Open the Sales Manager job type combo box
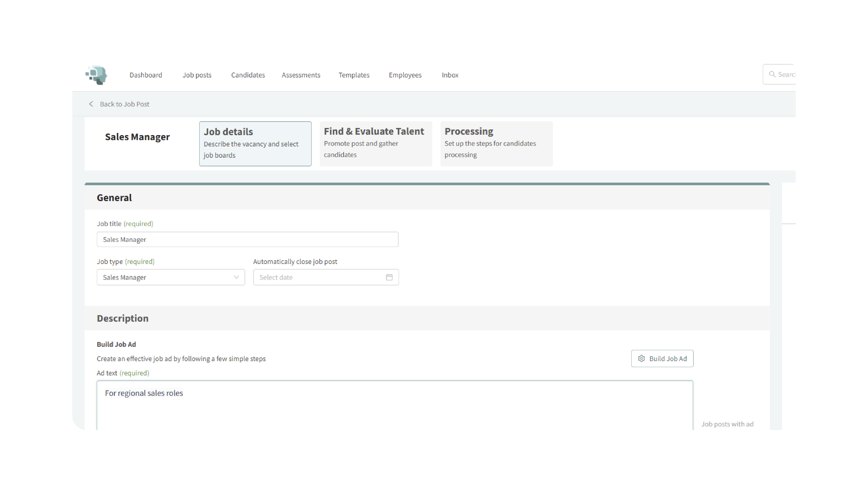 tap(165, 277)
